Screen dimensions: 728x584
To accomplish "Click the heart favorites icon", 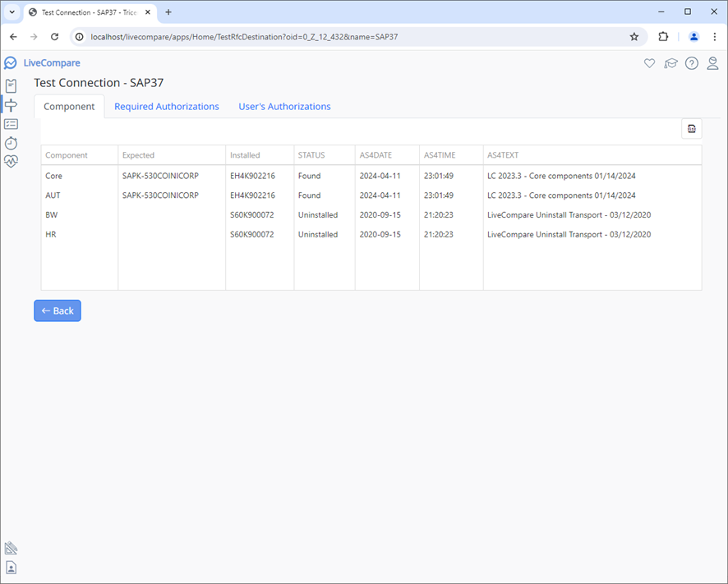I will (x=649, y=63).
